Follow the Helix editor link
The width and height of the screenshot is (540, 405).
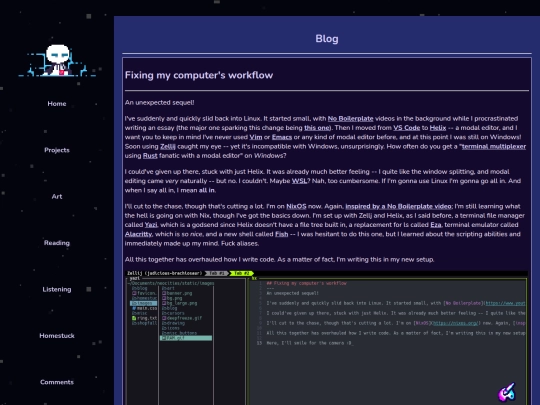[x=438, y=128]
